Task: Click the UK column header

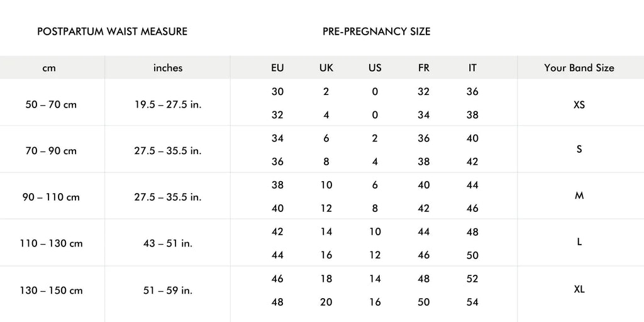Action: coord(326,68)
